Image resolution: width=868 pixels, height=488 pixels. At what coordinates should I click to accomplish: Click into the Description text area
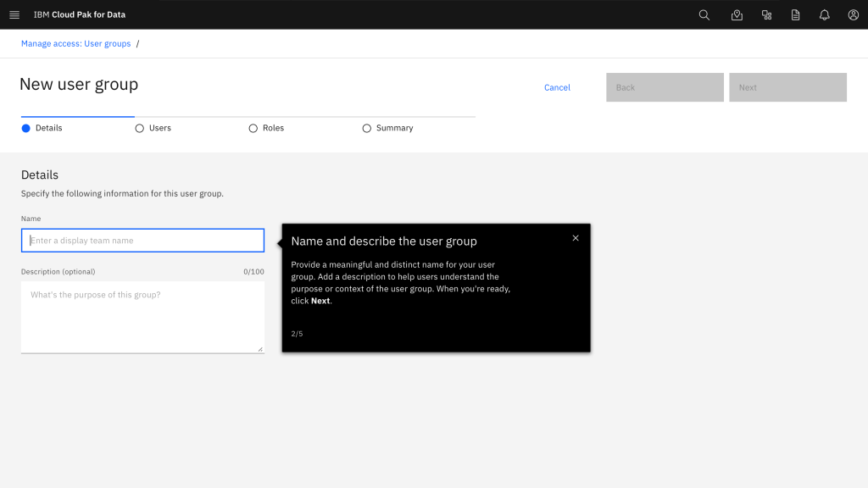point(142,316)
